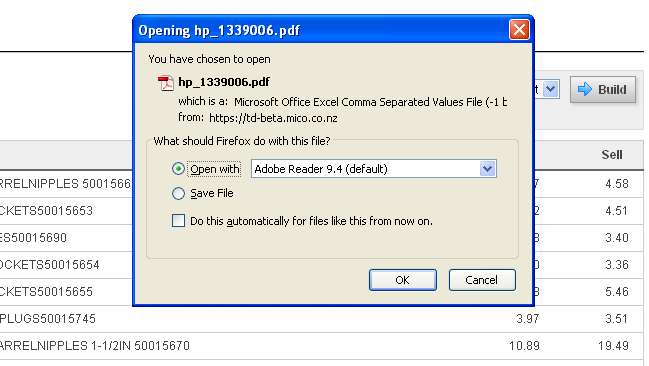
Task: Enable Do this automatically for files checkbox
Action: [x=178, y=221]
